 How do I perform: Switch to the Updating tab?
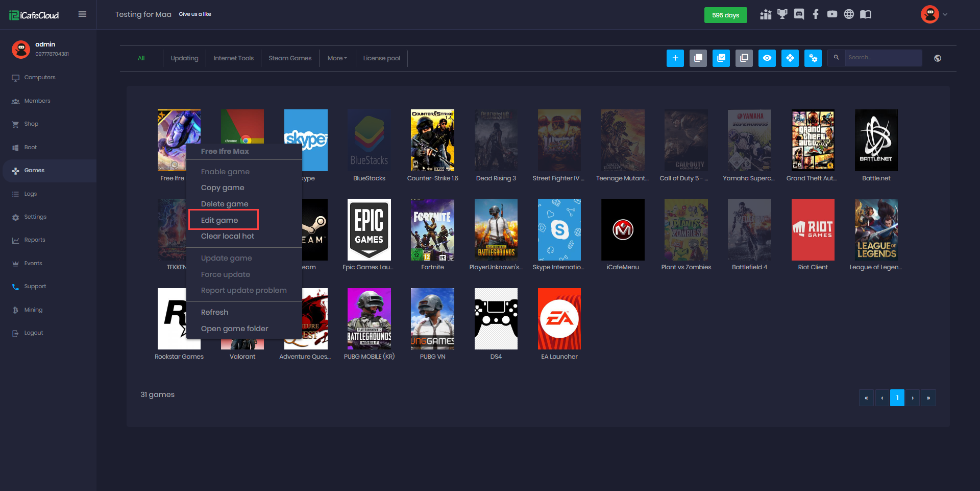coord(184,58)
